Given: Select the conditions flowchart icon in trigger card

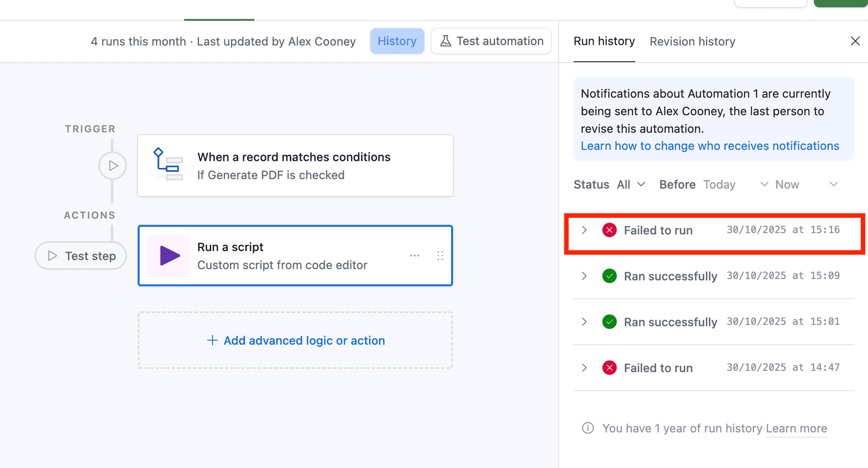Looking at the screenshot, I should 168,165.
